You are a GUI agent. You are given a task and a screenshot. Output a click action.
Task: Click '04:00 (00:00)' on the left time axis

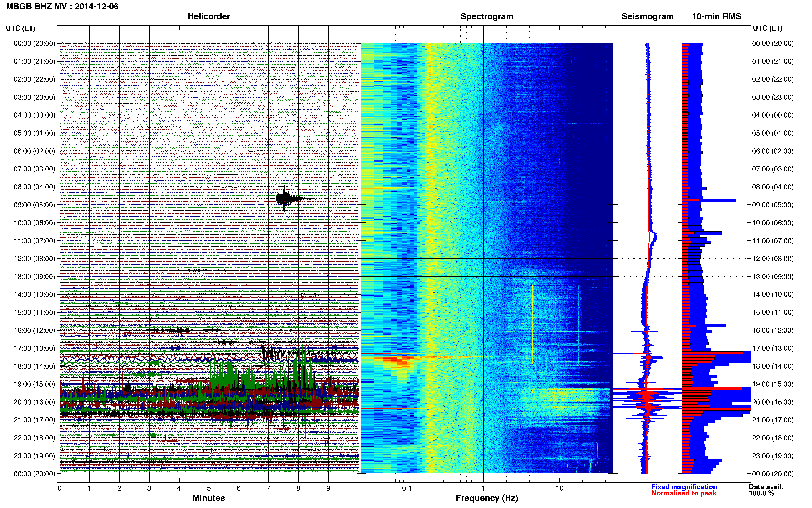click(x=34, y=115)
